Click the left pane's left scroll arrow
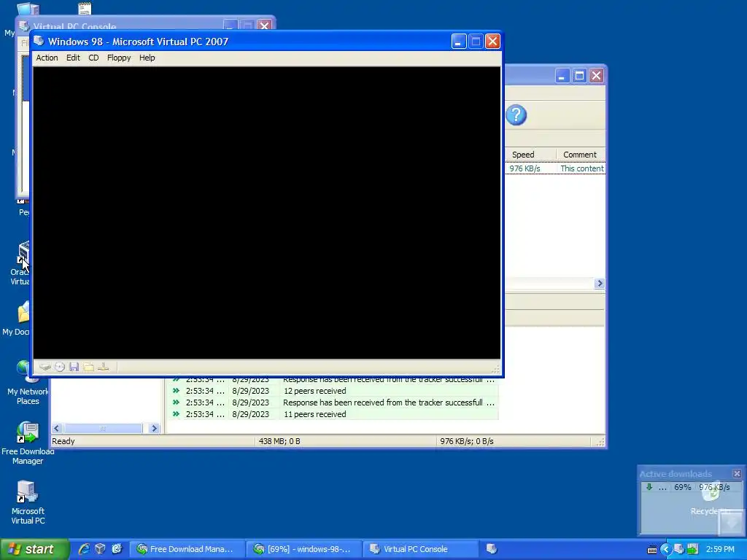The width and height of the screenshot is (747, 560). click(57, 428)
